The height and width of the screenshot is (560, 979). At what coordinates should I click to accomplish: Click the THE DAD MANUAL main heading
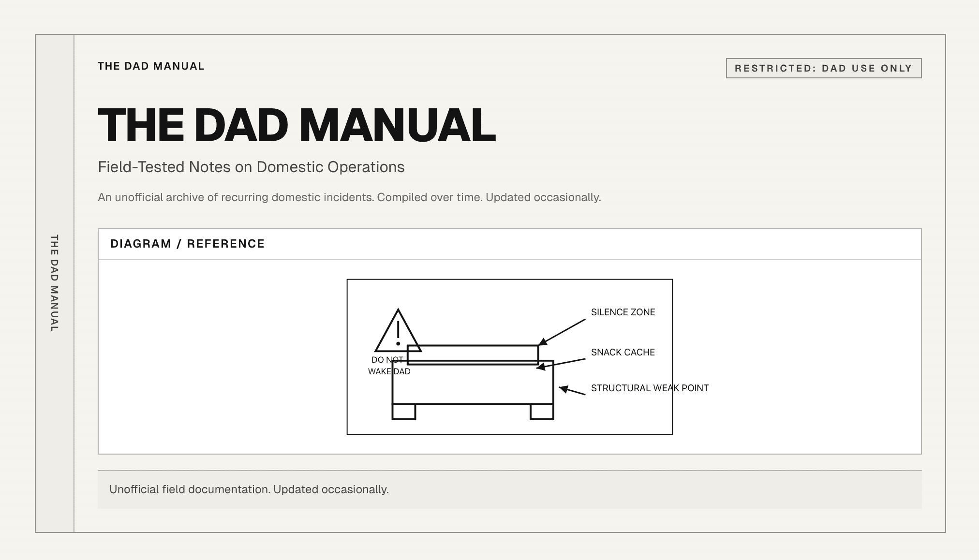pyautogui.click(x=297, y=125)
